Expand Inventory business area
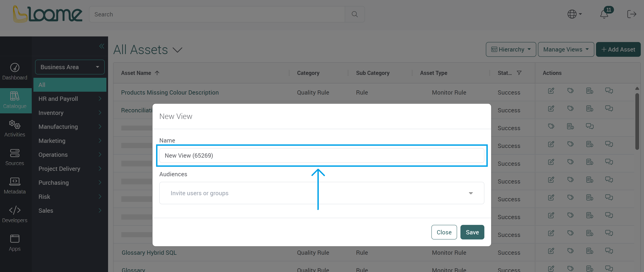 coord(100,113)
